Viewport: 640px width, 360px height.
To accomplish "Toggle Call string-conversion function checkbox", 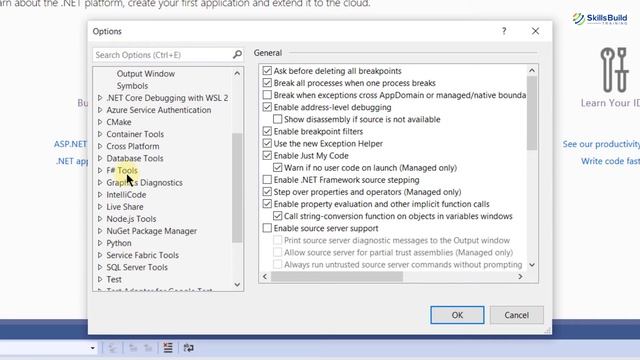I will point(277,216).
